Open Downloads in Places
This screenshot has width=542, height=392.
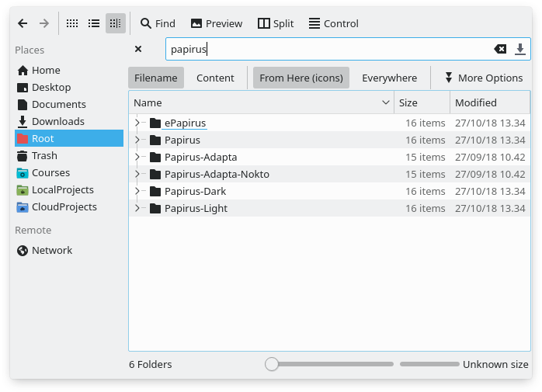pyautogui.click(x=69, y=121)
